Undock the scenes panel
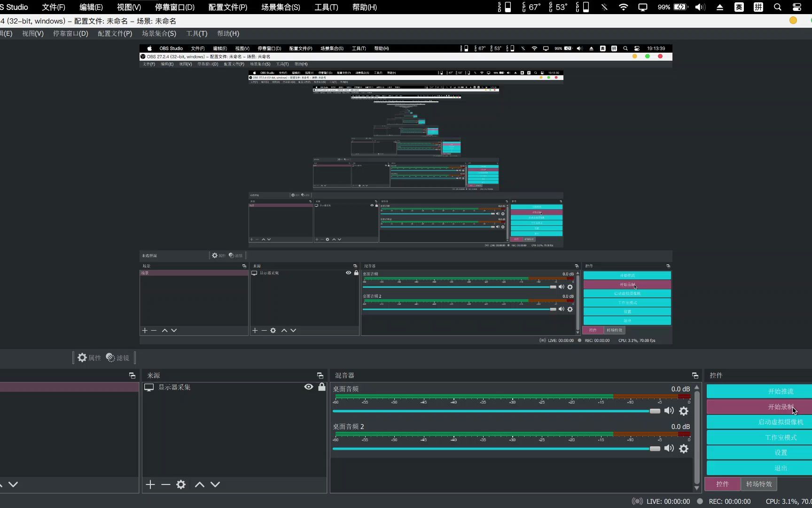The width and height of the screenshot is (812, 508). (132, 375)
